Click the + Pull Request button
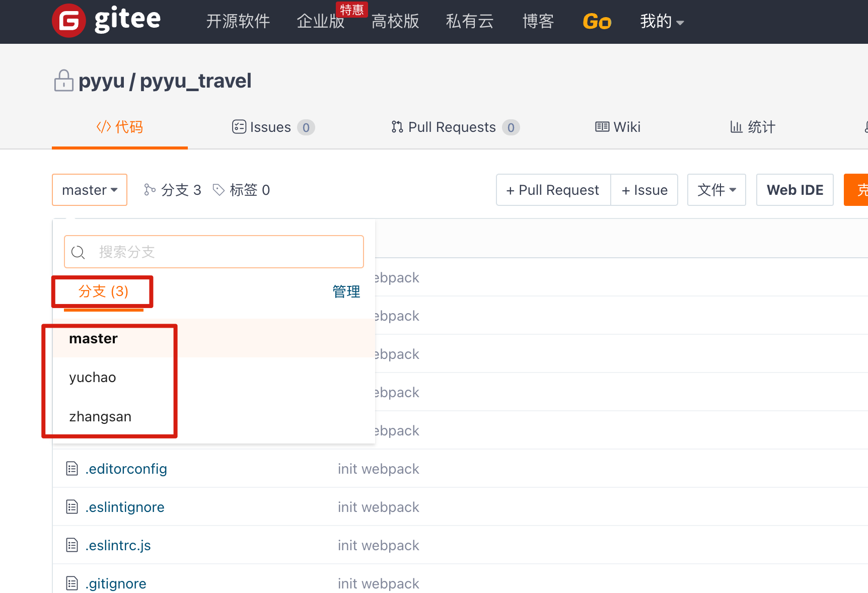The height and width of the screenshot is (593, 868). (553, 190)
